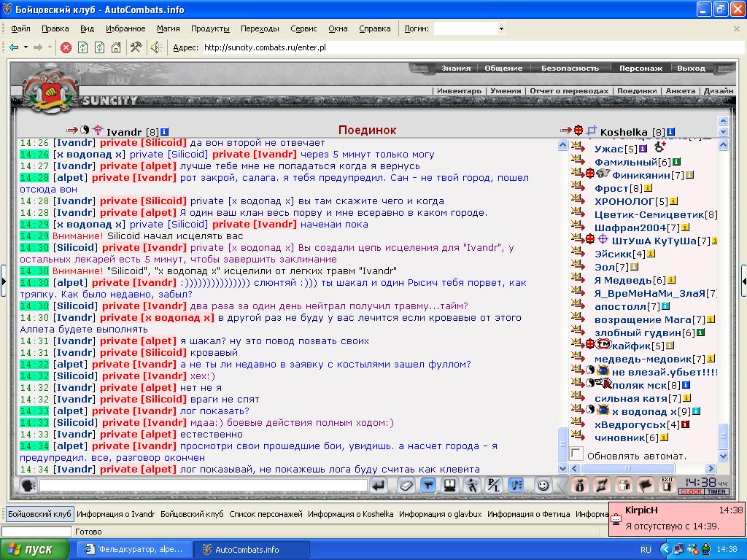Toggle the Обновлять автомат. checkbox
Screen dimensions: 747x560
576,454
